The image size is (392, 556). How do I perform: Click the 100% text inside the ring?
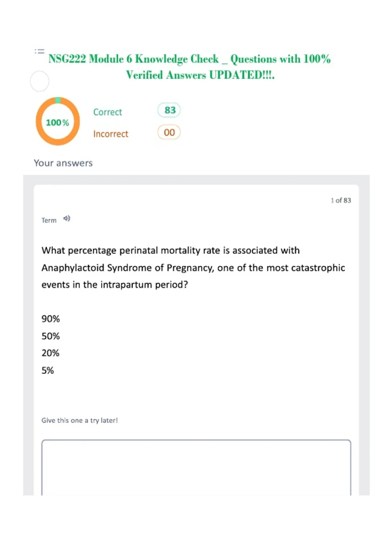coord(57,123)
